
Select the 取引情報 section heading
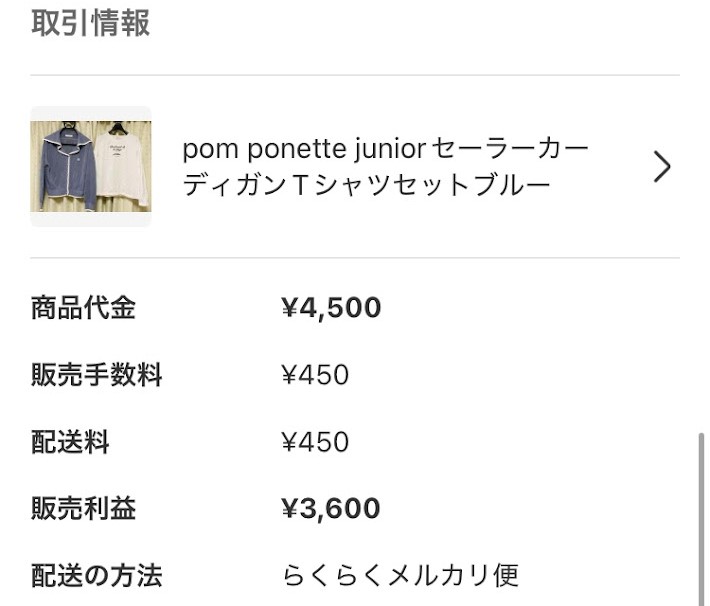(x=91, y=23)
